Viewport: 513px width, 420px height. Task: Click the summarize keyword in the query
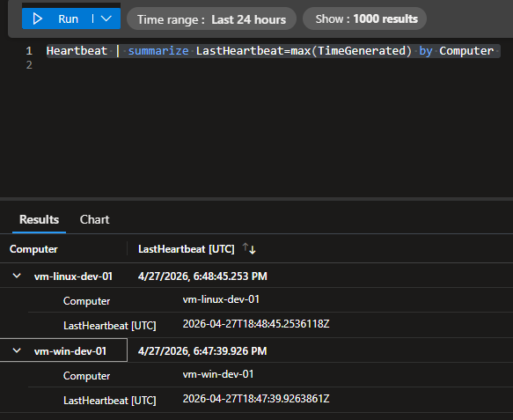(x=158, y=51)
